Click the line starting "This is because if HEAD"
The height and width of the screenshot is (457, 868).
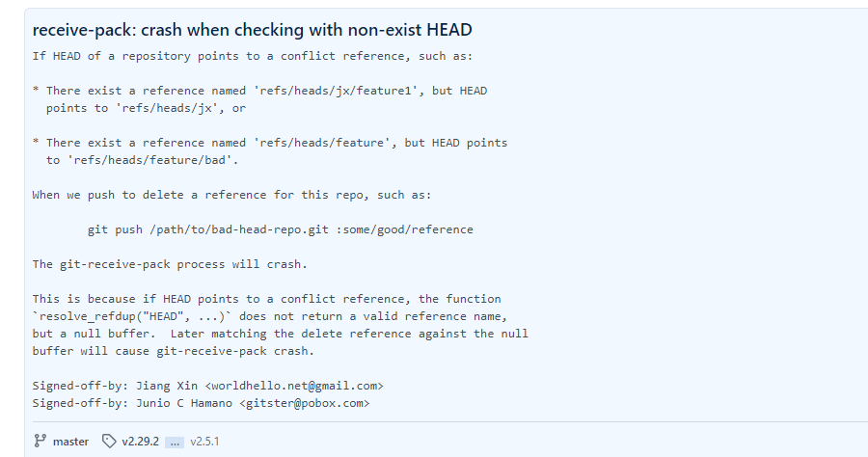coord(266,299)
